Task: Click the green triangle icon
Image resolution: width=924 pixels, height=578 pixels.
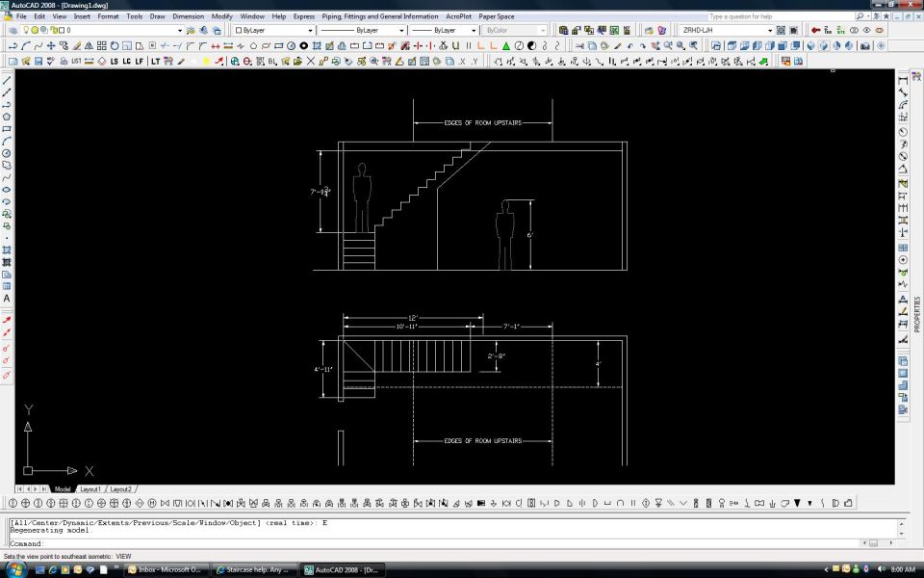Action: (x=505, y=45)
